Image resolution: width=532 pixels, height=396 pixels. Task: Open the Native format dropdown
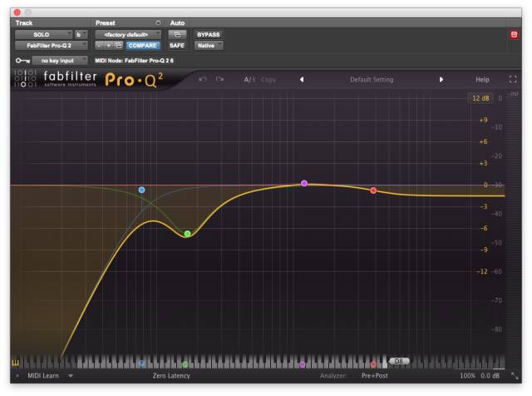209,45
